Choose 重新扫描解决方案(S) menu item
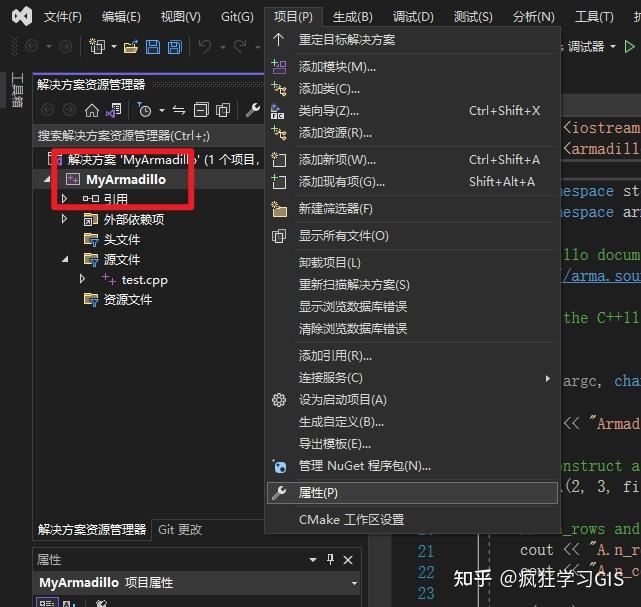This screenshot has height=607, width=641. click(413, 284)
